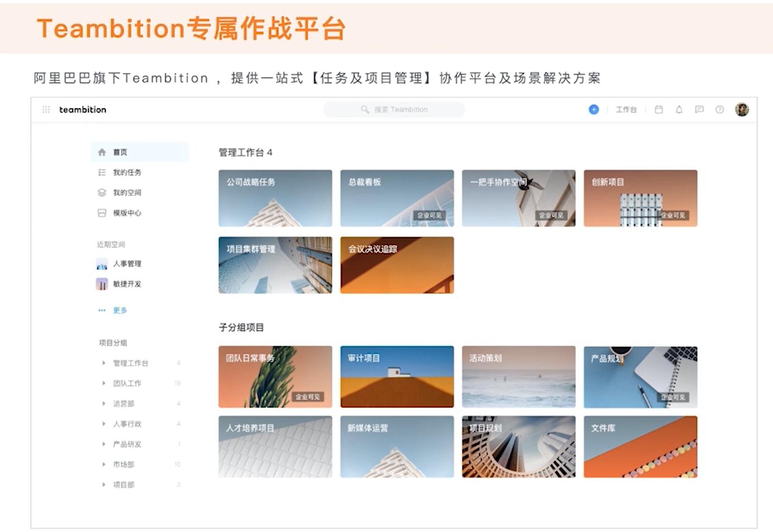Open the calendar icon in top bar
This screenshot has height=532, width=773.
tap(659, 109)
